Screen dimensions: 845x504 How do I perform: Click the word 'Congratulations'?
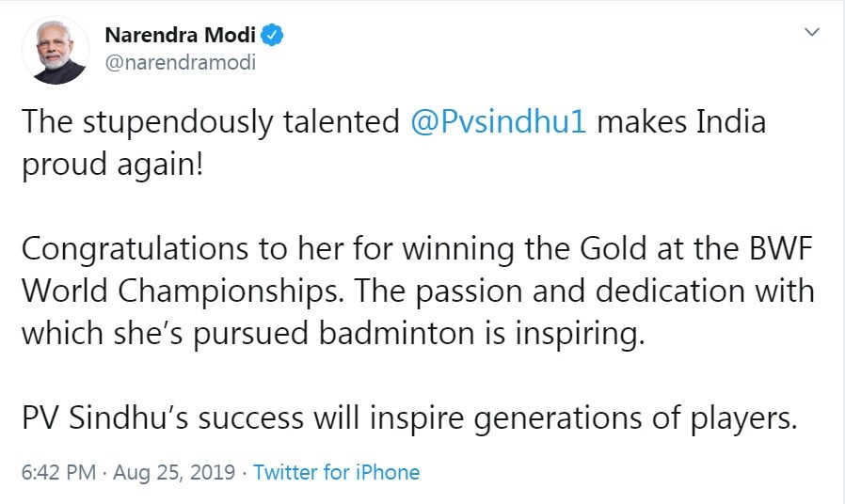(x=135, y=249)
